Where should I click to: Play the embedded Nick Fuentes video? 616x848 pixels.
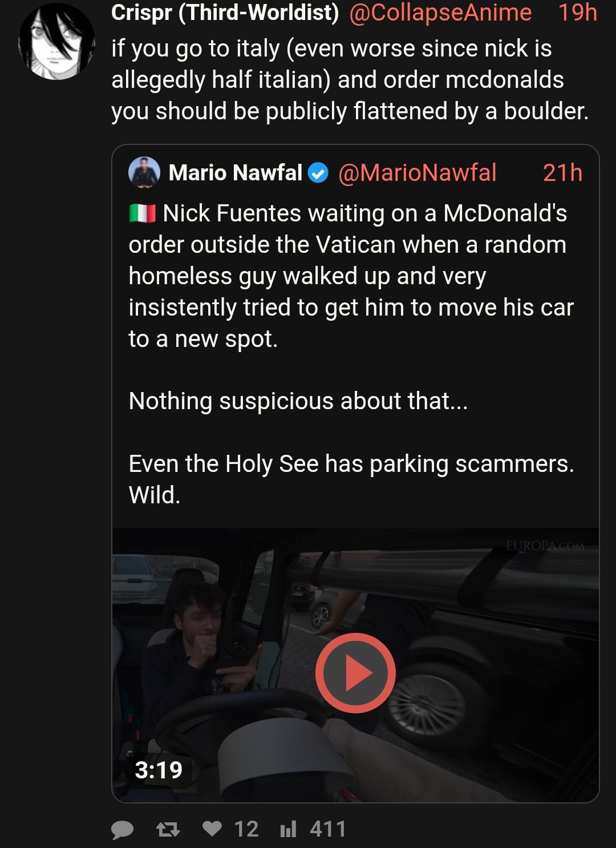355,673
